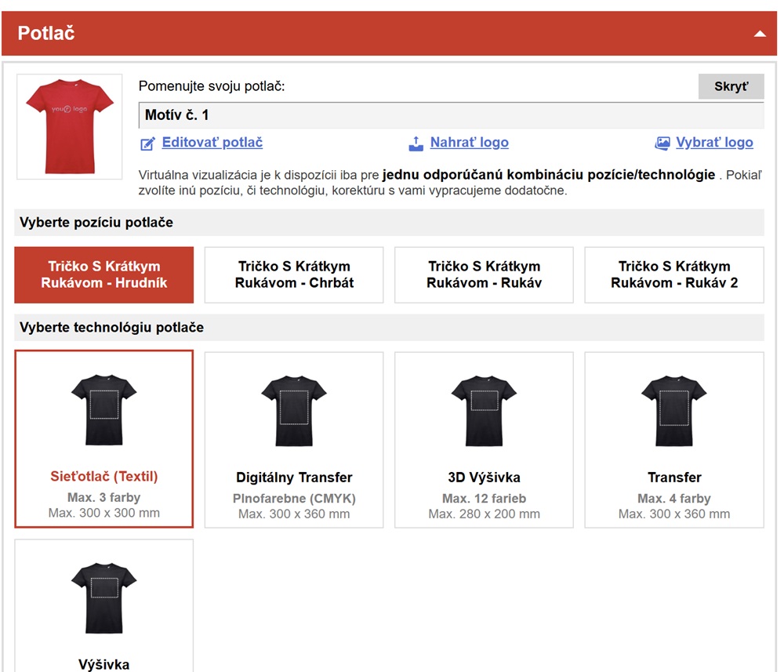
Task: Click the Skryť button
Action: [731, 86]
